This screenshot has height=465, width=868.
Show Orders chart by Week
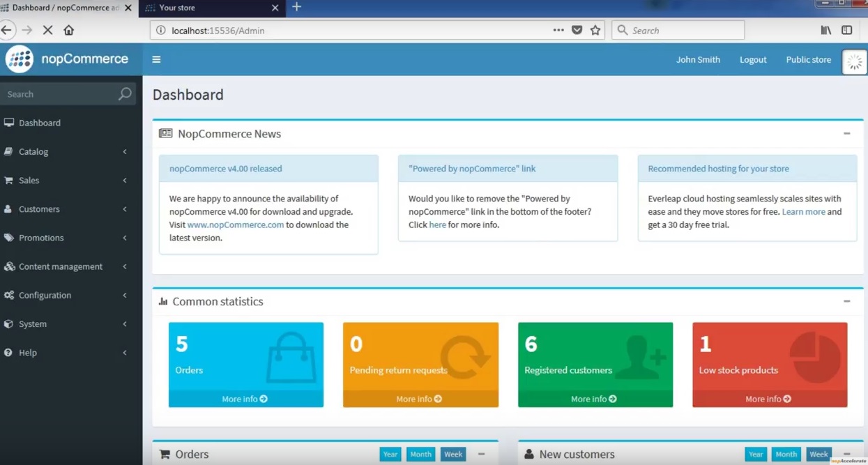pos(453,454)
